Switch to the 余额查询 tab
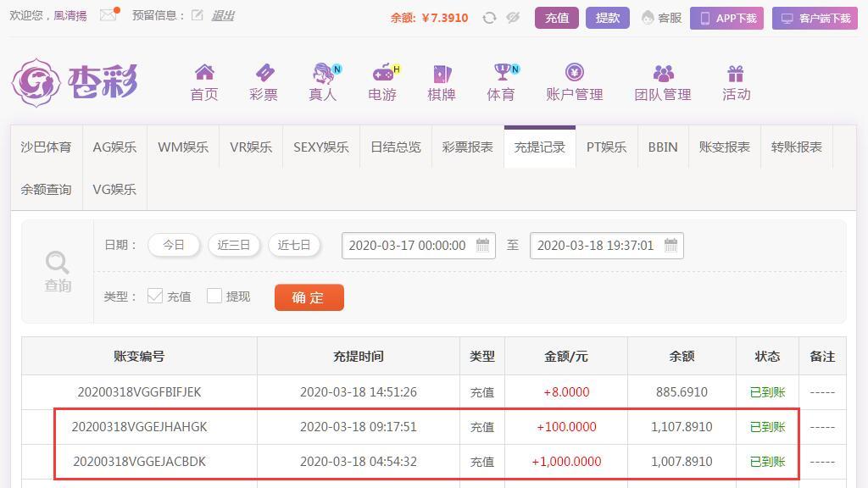Viewport: 868px width, 488px height. pos(47,189)
